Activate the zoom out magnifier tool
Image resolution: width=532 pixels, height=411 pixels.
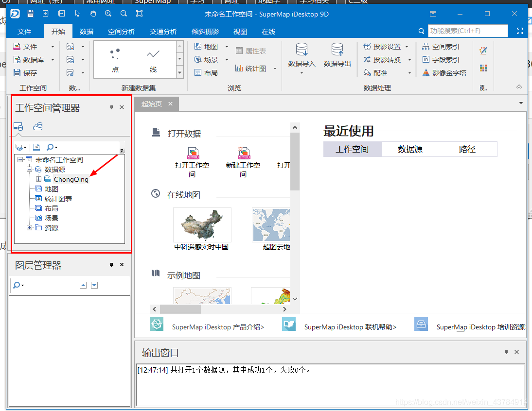pyautogui.click(x=124, y=14)
